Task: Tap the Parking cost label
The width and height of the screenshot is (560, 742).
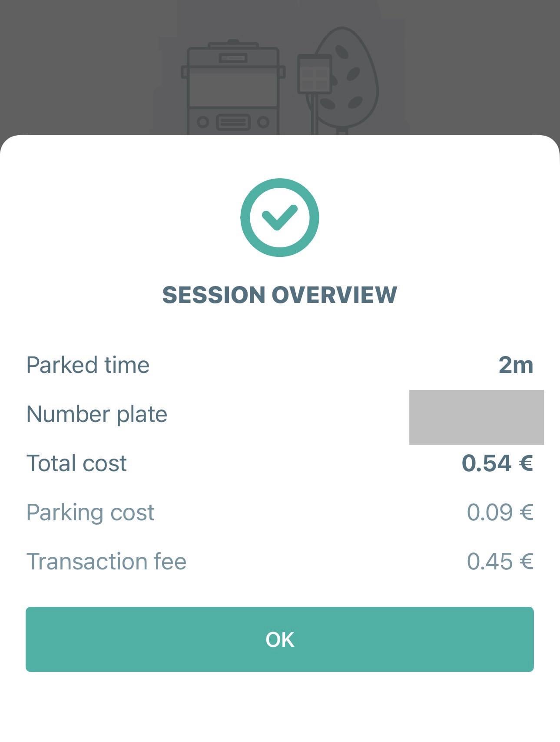Action: pyautogui.click(x=90, y=512)
